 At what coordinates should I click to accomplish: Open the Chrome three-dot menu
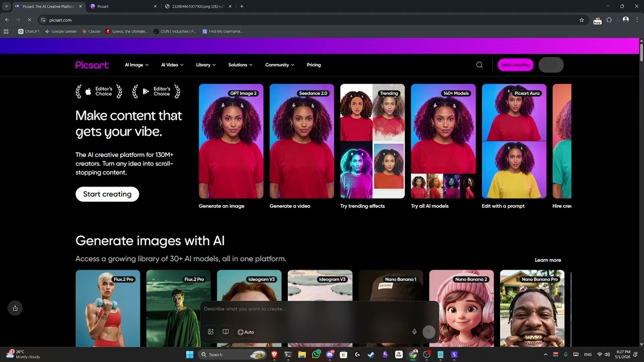(637, 20)
